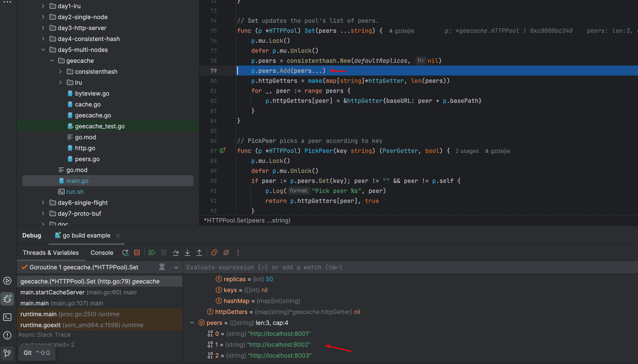Image resolution: width=638 pixels, height=364 pixels.
Task: Click the Step Out icon
Action: click(x=199, y=253)
